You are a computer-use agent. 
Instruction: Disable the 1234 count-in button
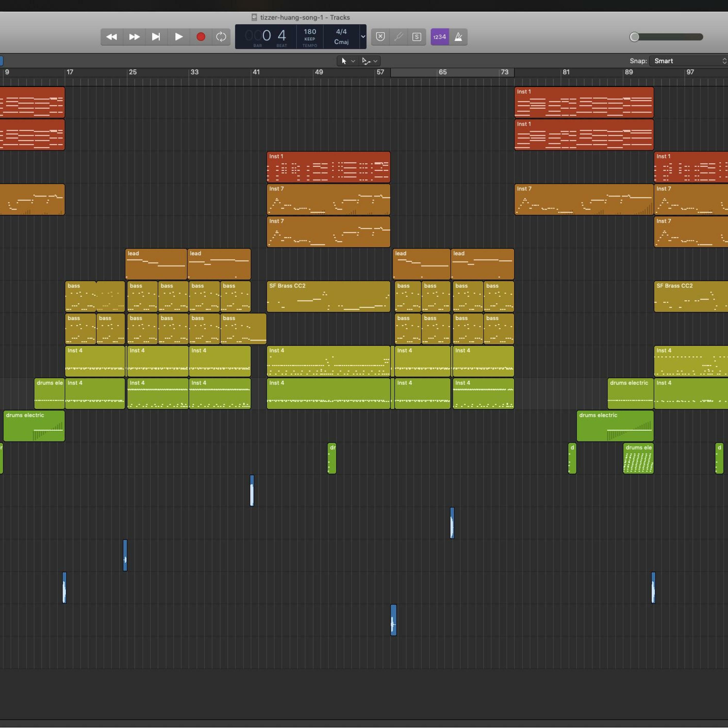pyautogui.click(x=439, y=37)
